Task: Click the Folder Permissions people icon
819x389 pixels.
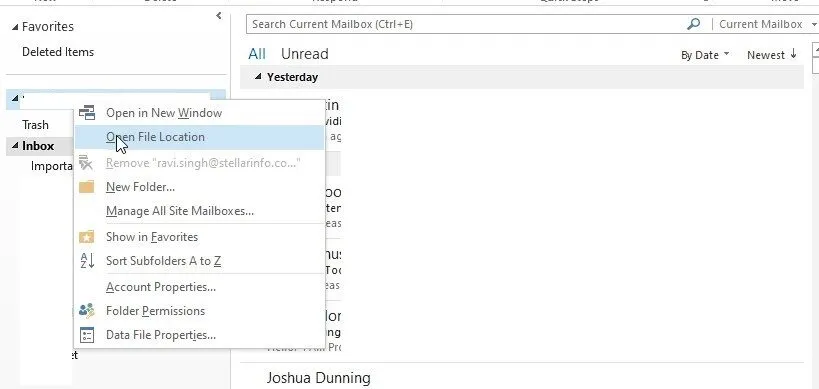Action: pos(87,311)
